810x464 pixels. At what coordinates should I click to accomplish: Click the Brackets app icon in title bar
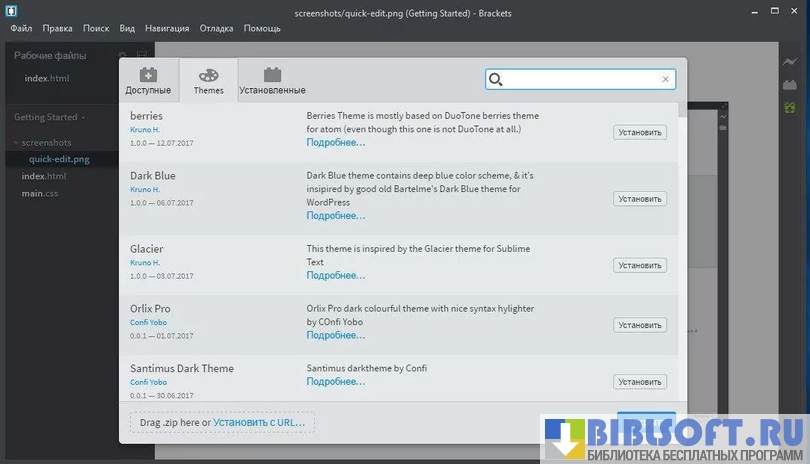pos(11,11)
